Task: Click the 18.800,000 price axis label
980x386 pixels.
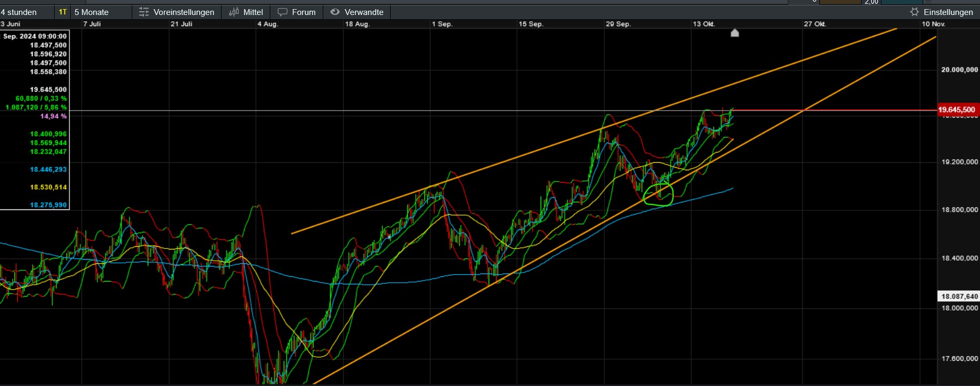Action: [x=959, y=210]
